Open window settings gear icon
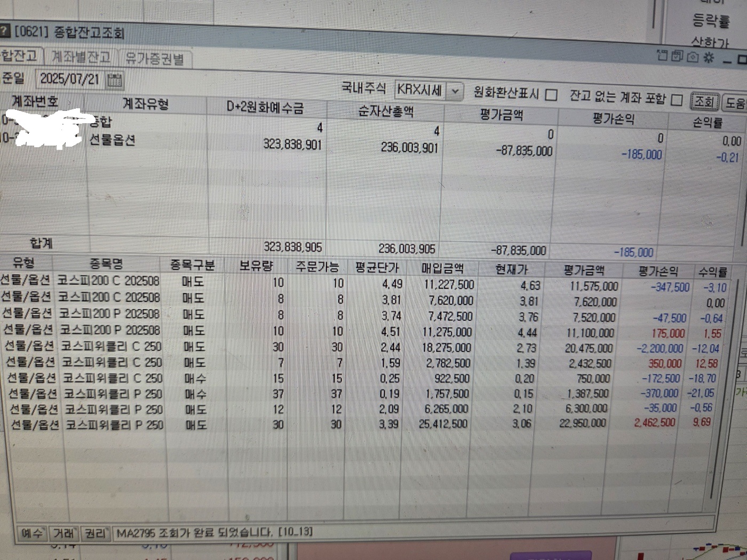The width and height of the screenshot is (747, 560). click(709, 57)
